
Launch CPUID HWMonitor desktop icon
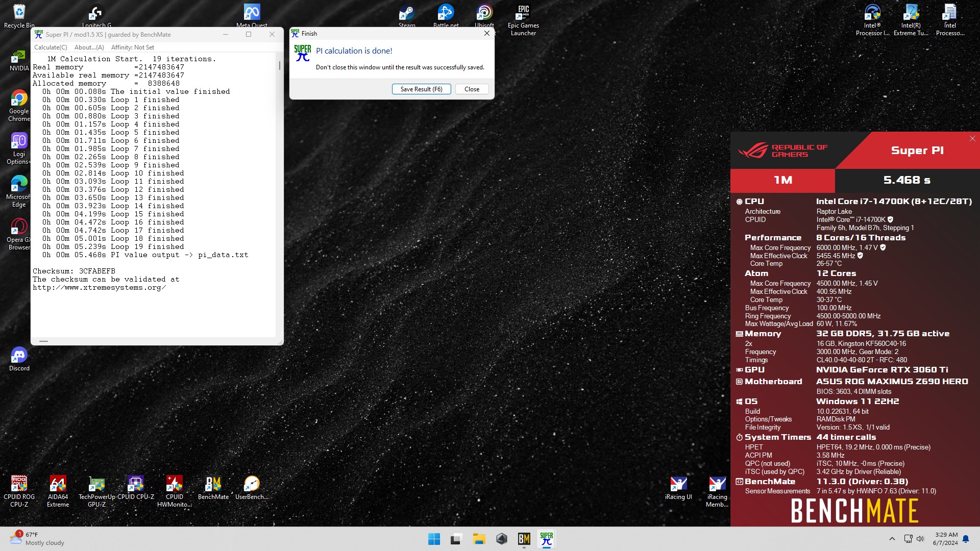[x=174, y=491]
